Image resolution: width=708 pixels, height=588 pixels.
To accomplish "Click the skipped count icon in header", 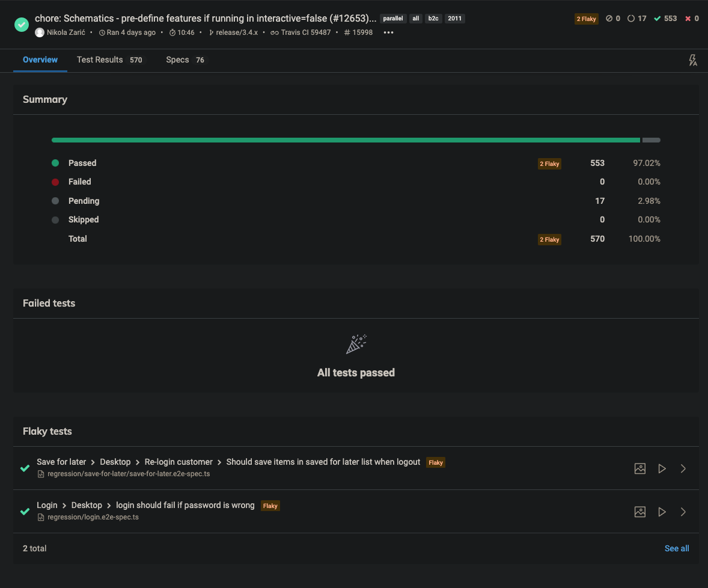I will (609, 19).
